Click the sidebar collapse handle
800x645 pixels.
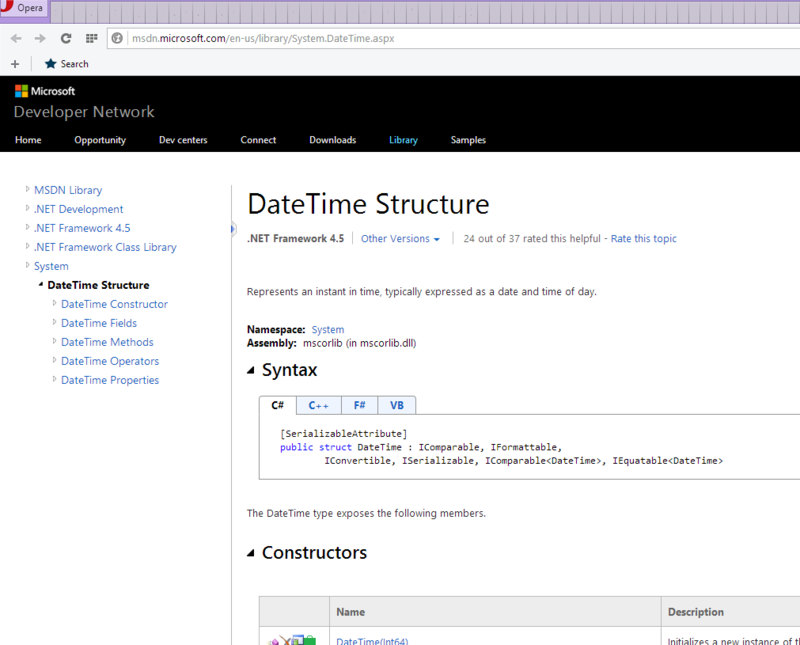pyautogui.click(x=233, y=229)
